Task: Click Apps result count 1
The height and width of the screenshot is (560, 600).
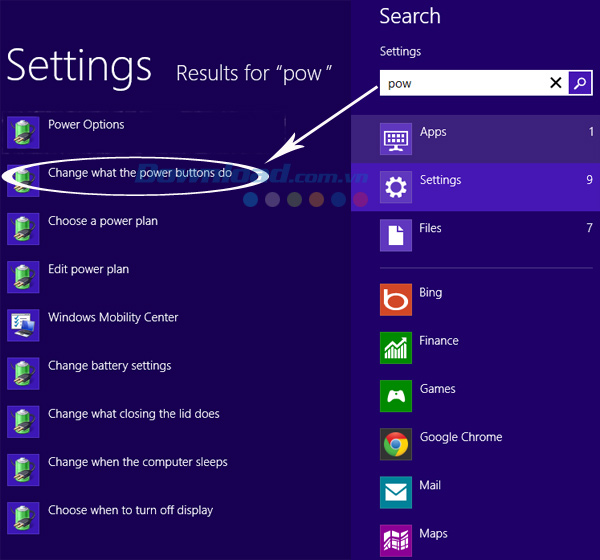Action: [x=591, y=132]
